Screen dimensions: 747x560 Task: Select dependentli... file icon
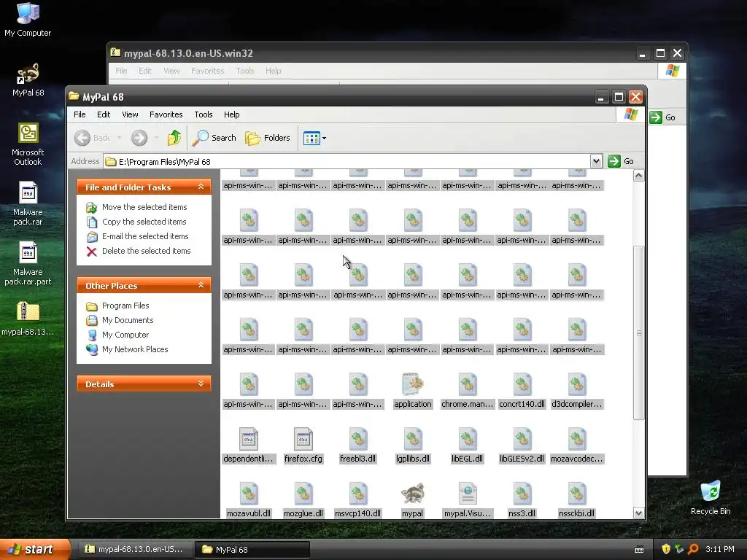(249, 439)
